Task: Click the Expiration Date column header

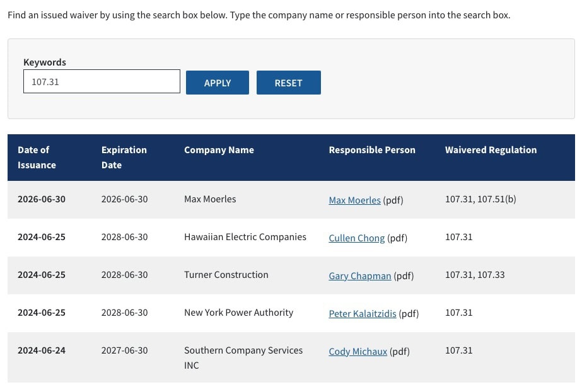Action: point(124,158)
